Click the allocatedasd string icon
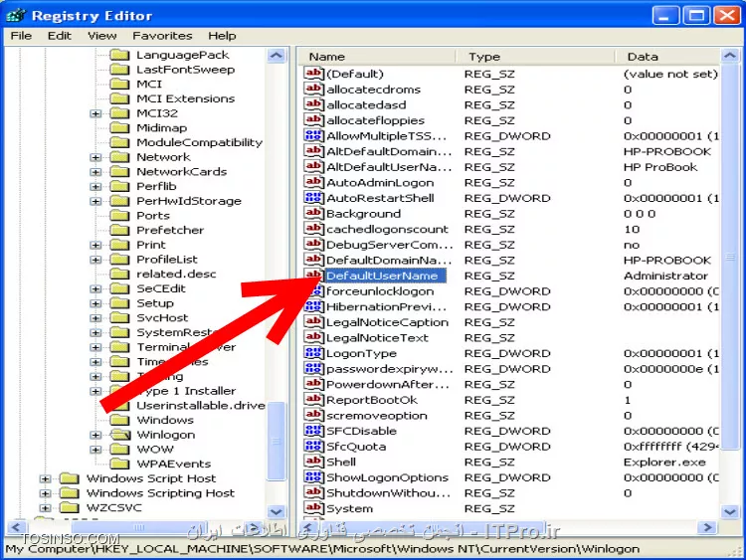Viewport: 746px width, 560px height. 313,104
